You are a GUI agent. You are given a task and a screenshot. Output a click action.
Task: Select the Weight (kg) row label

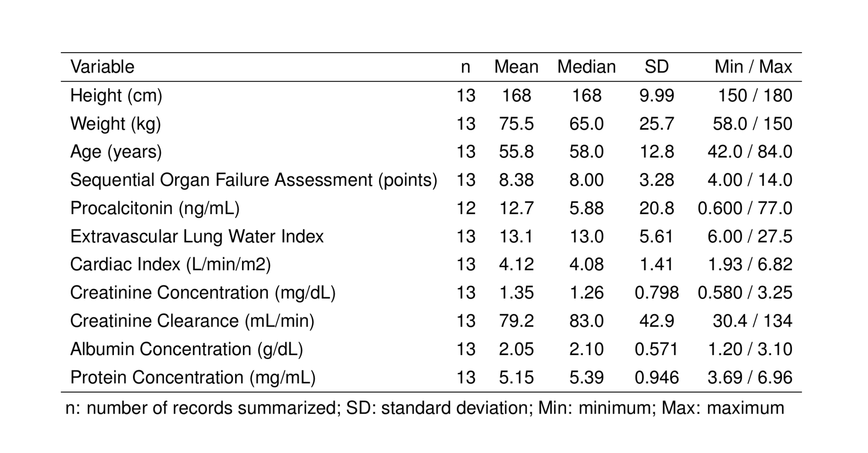115,124
